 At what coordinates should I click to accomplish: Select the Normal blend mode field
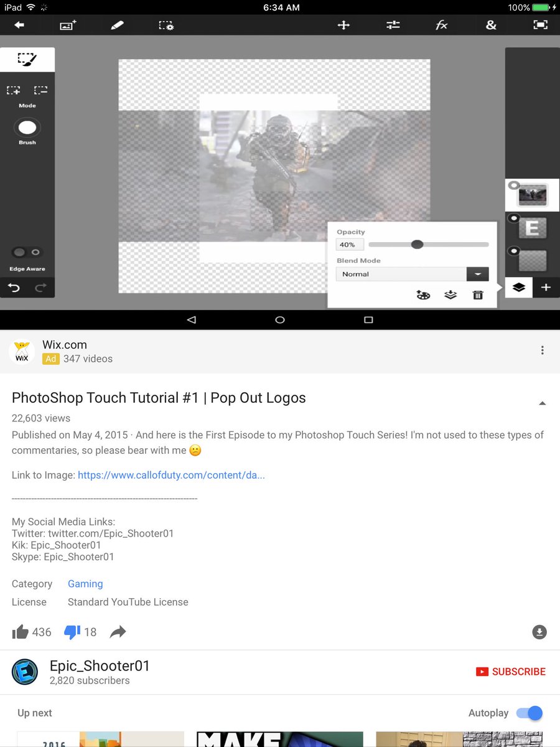pyautogui.click(x=401, y=274)
